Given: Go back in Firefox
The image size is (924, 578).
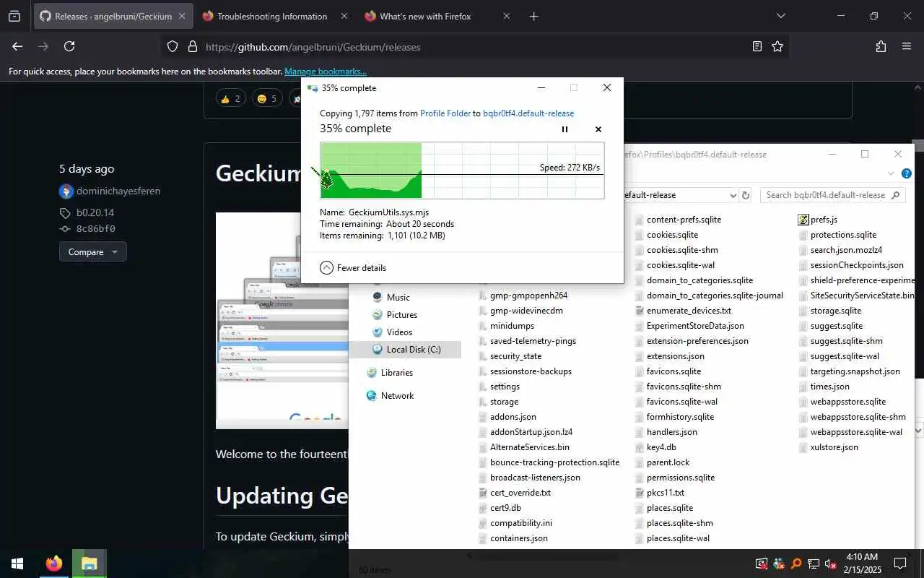Looking at the screenshot, I should click(17, 46).
